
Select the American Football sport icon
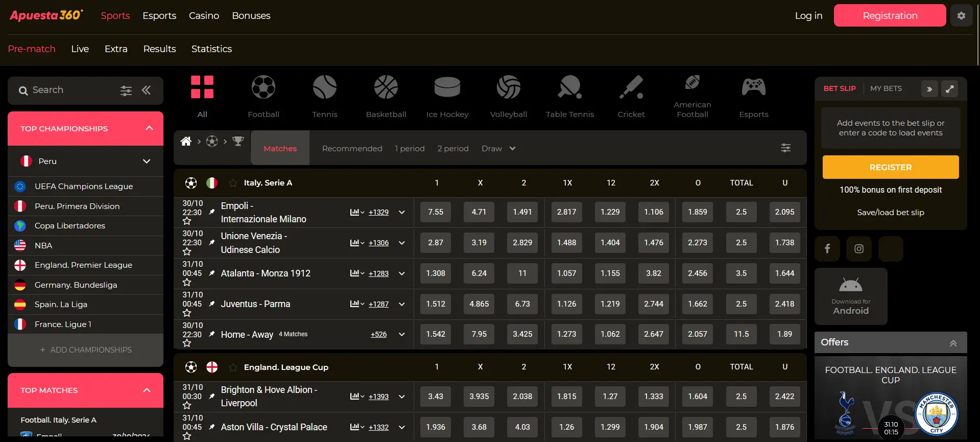pyautogui.click(x=692, y=82)
